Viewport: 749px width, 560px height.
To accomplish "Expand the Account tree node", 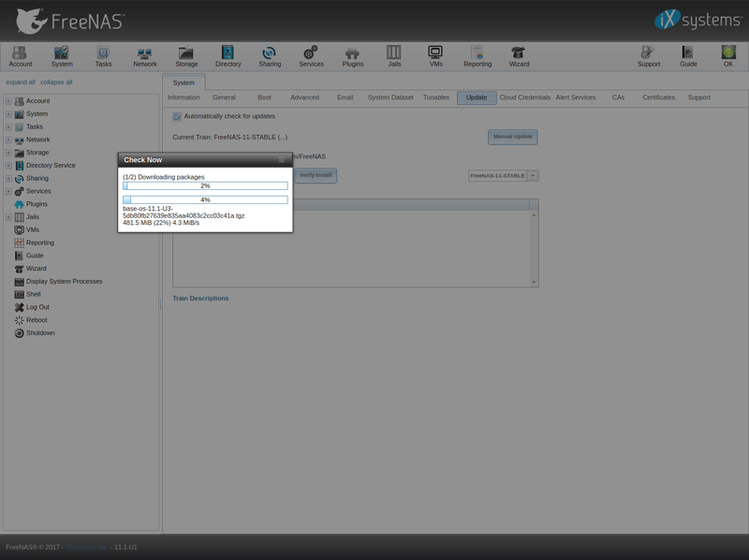I will pyautogui.click(x=8, y=101).
